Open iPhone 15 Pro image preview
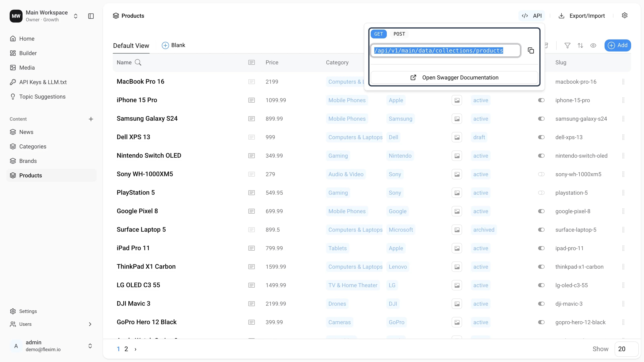The image size is (644, 362). click(x=457, y=100)
